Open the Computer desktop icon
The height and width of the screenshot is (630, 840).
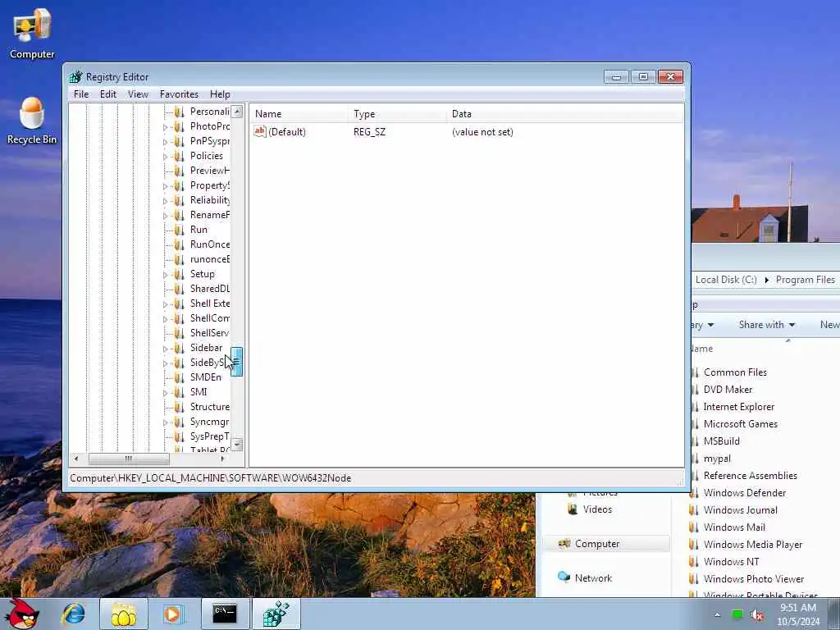click(32, 33)
